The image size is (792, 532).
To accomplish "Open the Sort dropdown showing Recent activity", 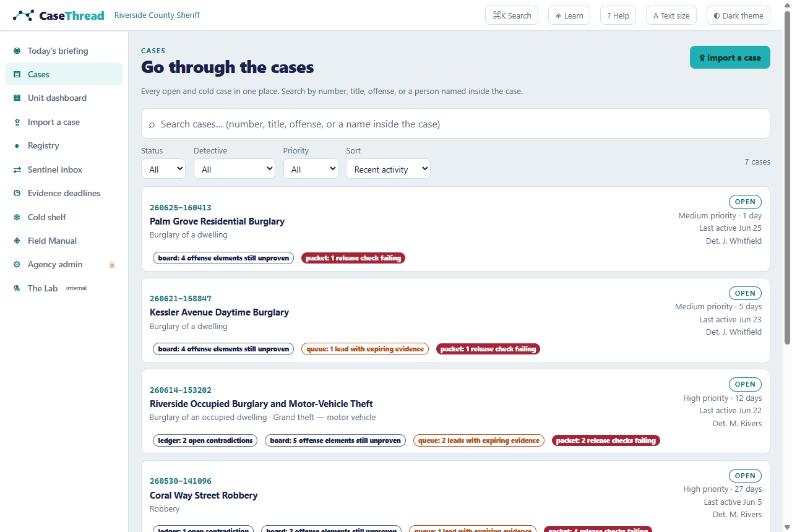I will 388,169.
